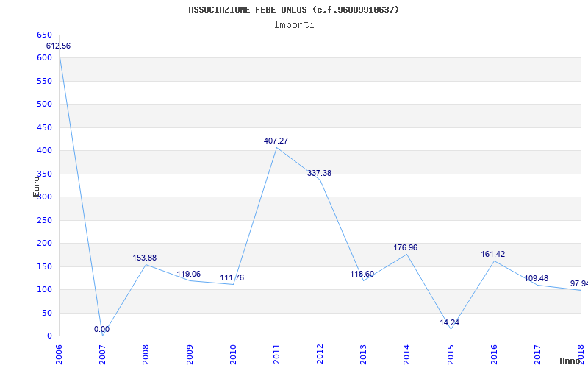The image size is (588, 368).
Task: Select the 407.27 peak value label
Action: pyautogui.click(x=276, y=140)
